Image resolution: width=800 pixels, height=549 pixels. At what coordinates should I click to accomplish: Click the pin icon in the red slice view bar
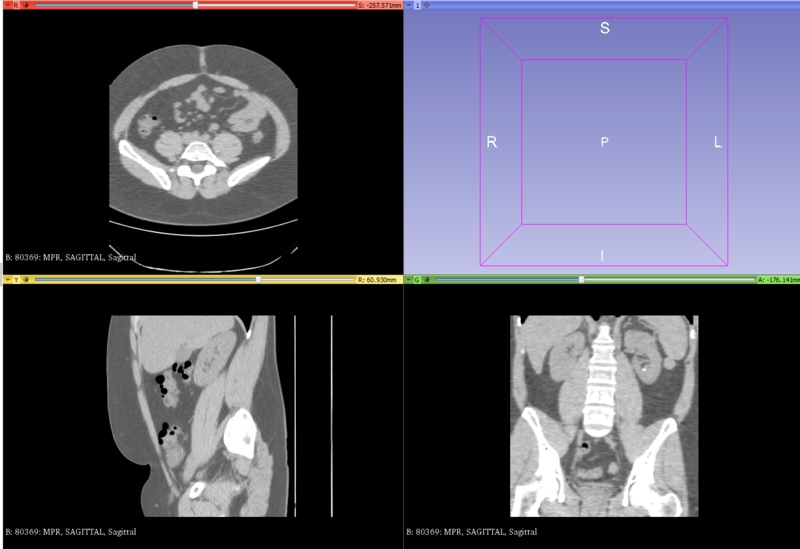[x=7, y=5]
